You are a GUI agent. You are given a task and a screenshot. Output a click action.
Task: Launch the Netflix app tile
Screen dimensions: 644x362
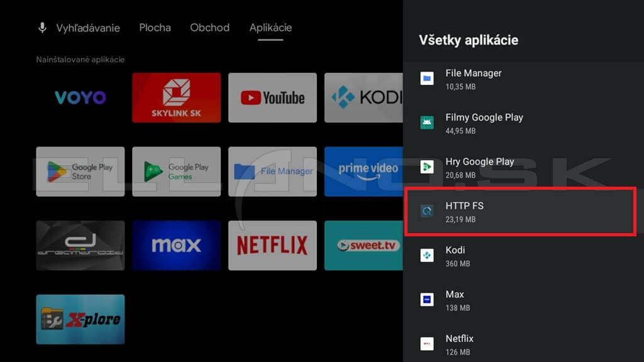[x=272, y=246]
